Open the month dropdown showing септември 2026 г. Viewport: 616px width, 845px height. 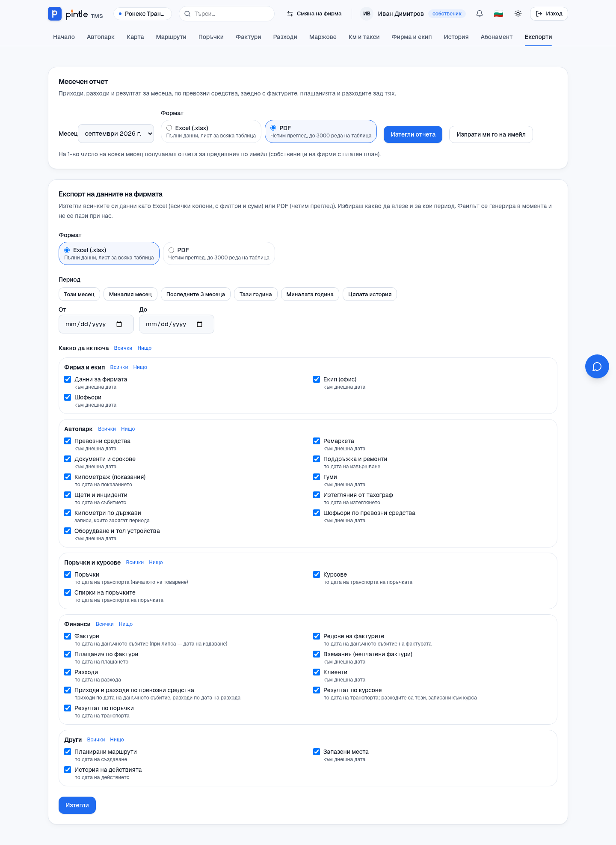tap(116, 134)
